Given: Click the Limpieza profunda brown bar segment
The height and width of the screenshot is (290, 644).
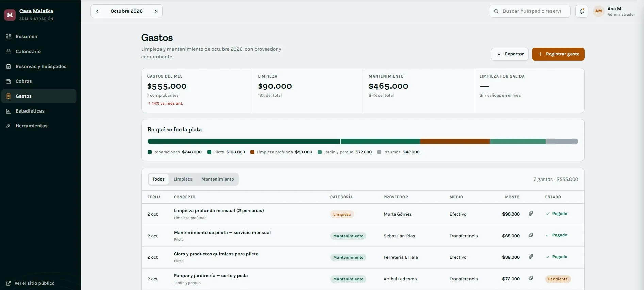Looking at the screenshot, I should (x=455, y=141).
